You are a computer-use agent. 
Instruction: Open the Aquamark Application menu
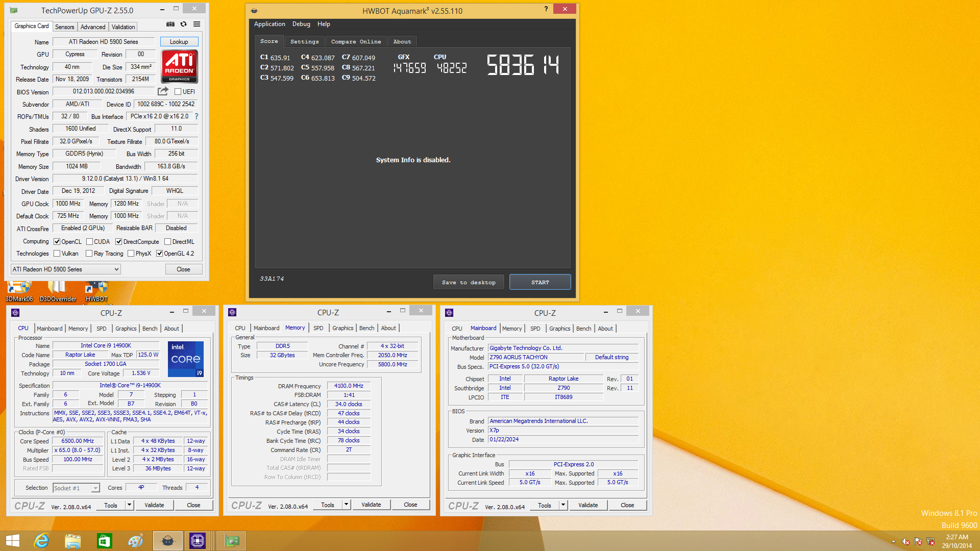(269, 24)
